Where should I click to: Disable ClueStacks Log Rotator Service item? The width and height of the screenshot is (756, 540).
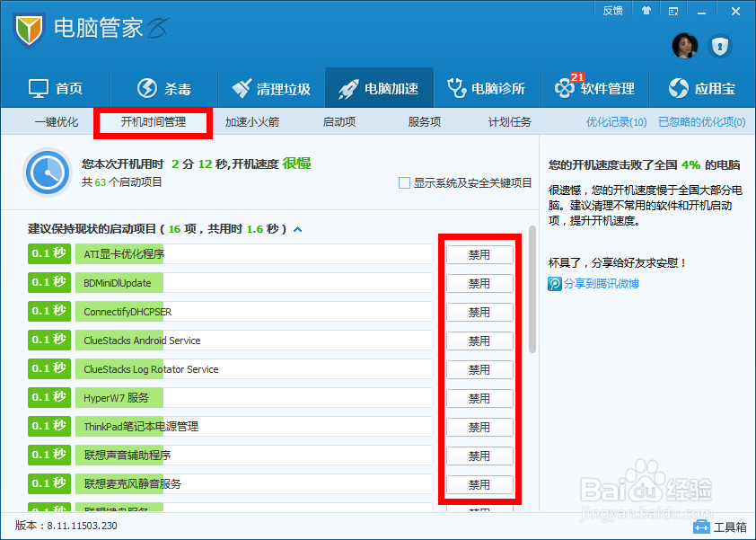coord(479,369)
